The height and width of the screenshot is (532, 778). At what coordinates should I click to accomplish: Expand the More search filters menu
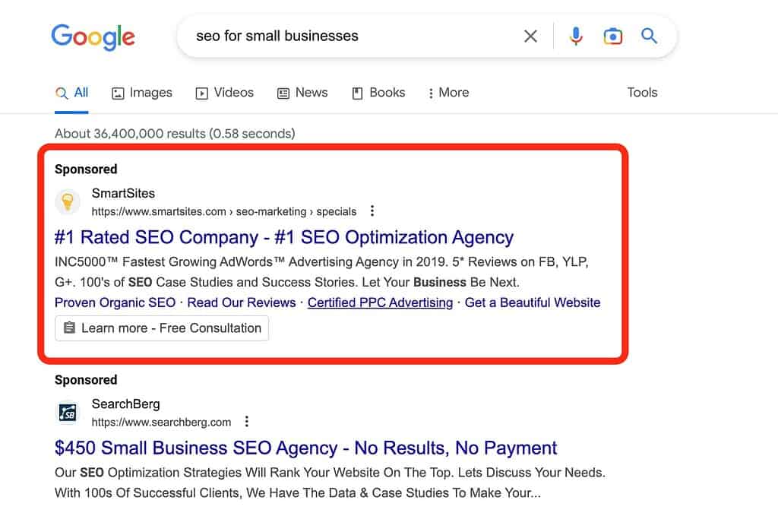point(448,93)
